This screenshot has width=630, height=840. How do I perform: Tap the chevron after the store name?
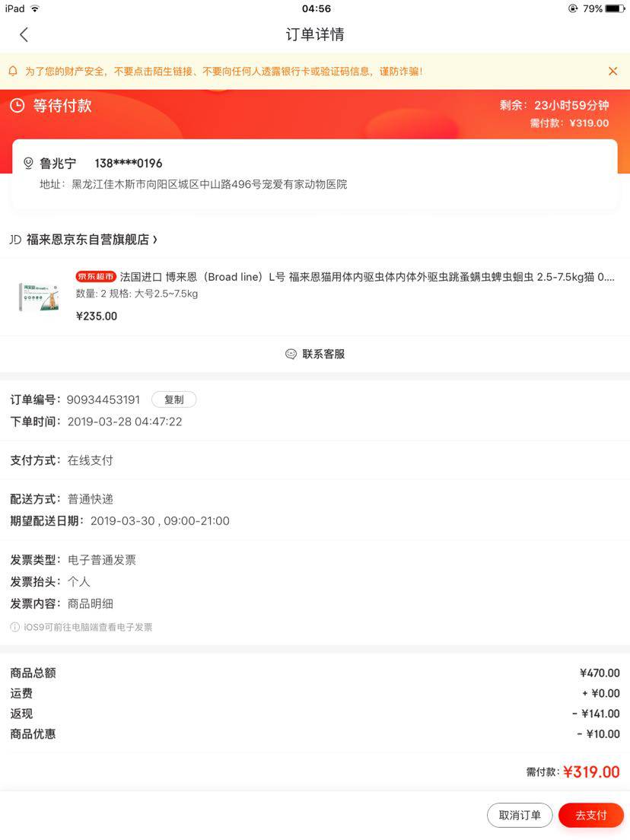click(154, 240)
